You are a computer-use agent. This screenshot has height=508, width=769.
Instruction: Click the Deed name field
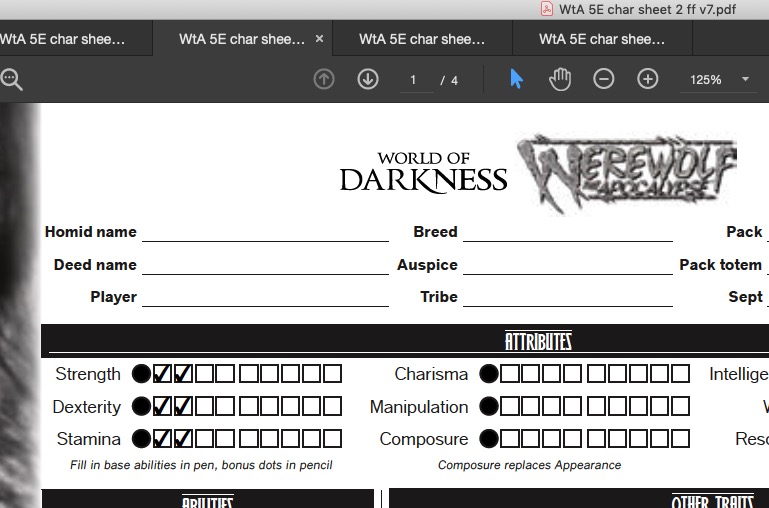(x=265, y=265)
